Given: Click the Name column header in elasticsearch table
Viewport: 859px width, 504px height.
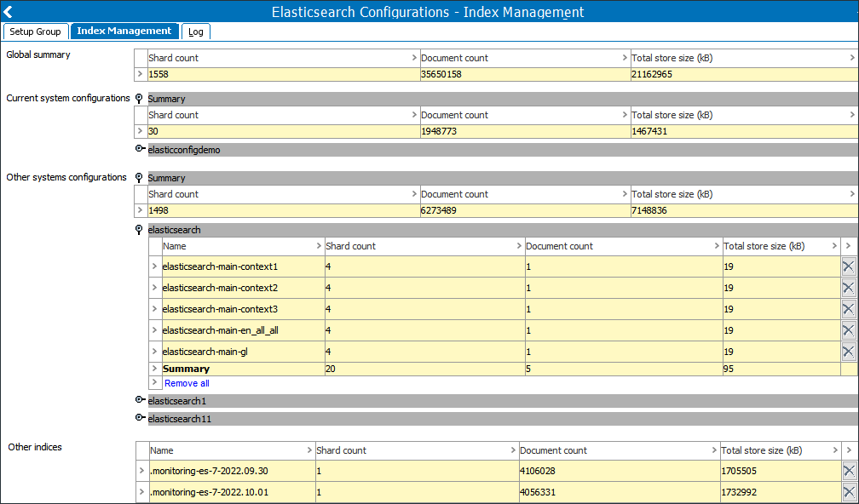Looking at the screenshot, I should point(243,246).
